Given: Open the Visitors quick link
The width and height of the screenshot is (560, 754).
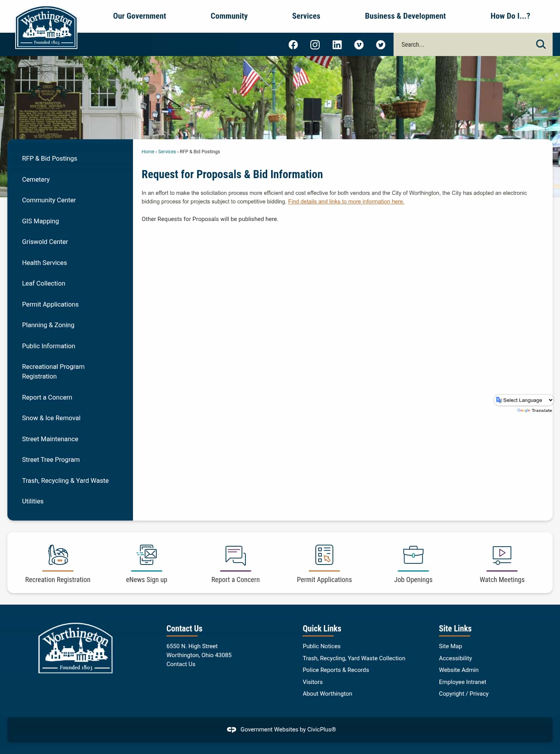Looking at the screenshot, I should coord(313,682).
